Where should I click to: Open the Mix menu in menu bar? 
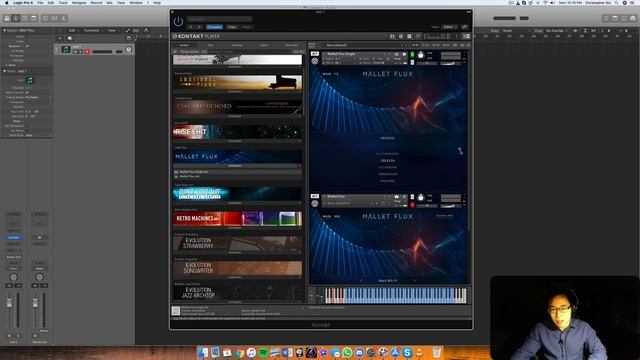tap(109, 2)
